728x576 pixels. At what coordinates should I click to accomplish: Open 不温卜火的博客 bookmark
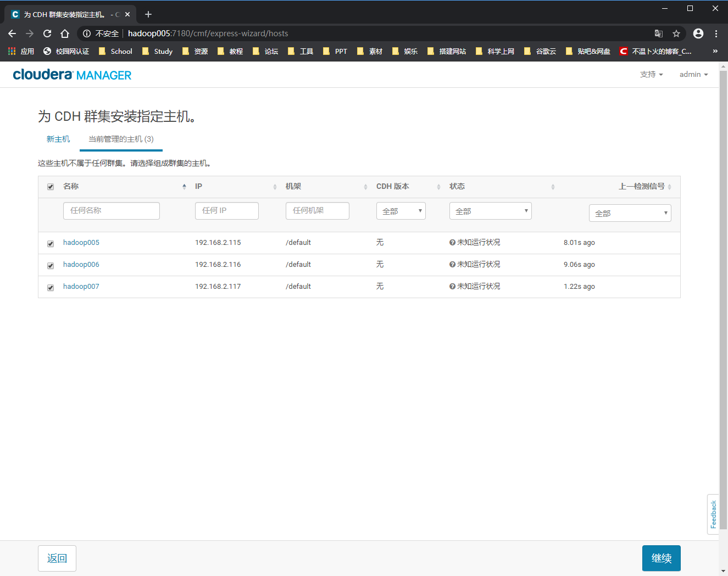[655, 51]
